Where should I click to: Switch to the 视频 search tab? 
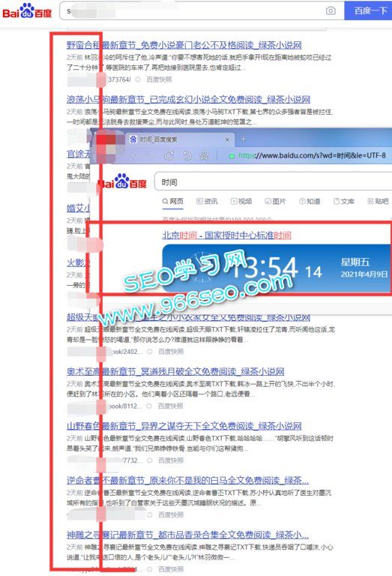click(241, 201)
